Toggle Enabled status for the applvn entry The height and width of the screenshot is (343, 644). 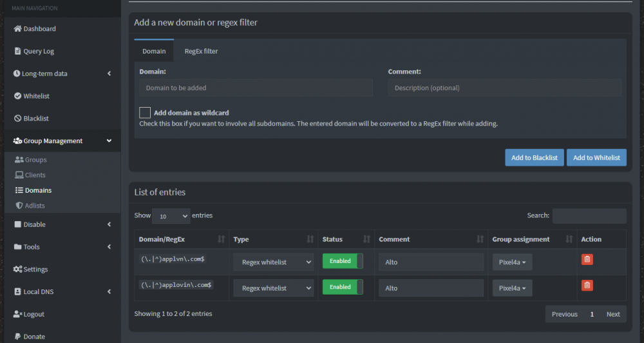(x=343, y=261)
